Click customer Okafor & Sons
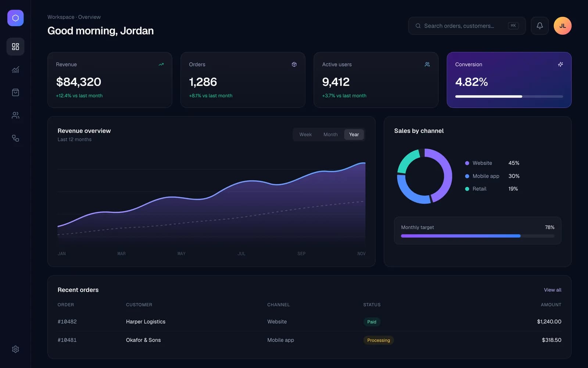This screenshot has height=368, width=588. coord(143,340)
